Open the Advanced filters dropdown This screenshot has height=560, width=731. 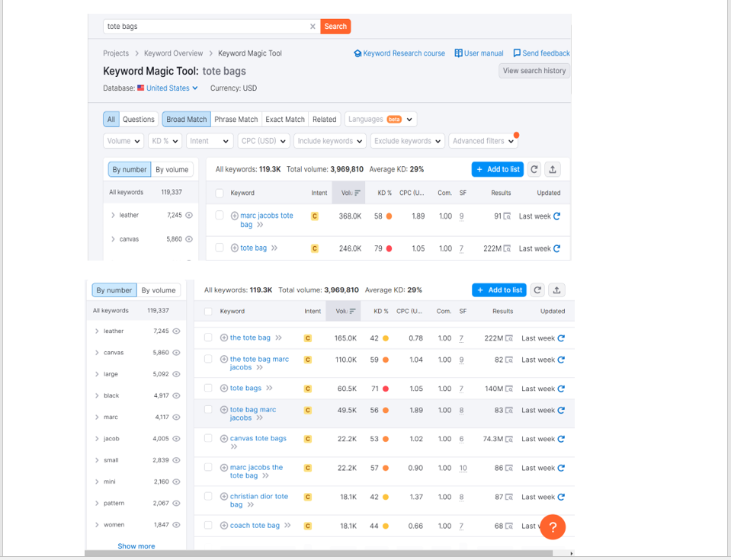point(483,141)
